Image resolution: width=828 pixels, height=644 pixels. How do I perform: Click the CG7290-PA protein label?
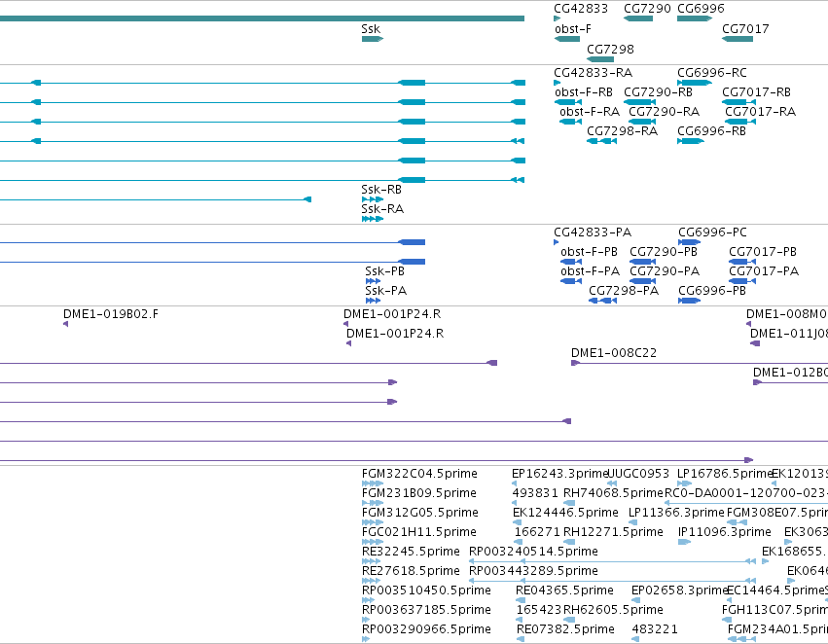point(665,271)
